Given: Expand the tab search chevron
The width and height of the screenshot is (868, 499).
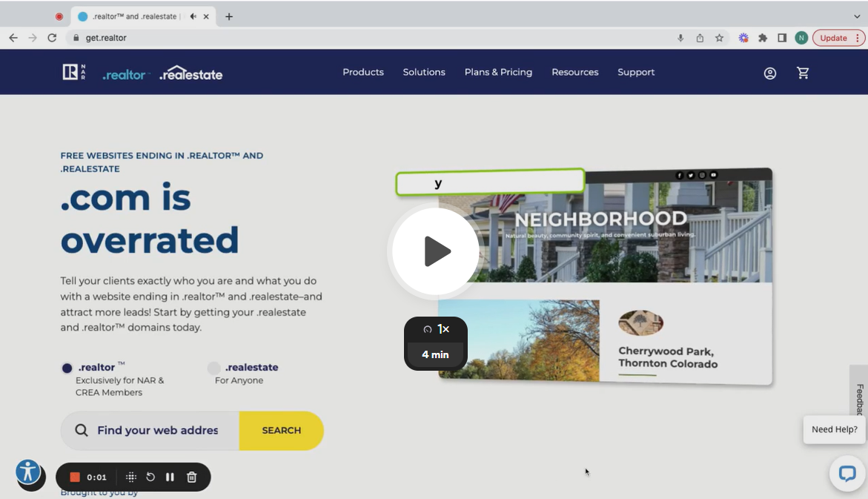Looking at the screenshot, I should click(857, 16).
